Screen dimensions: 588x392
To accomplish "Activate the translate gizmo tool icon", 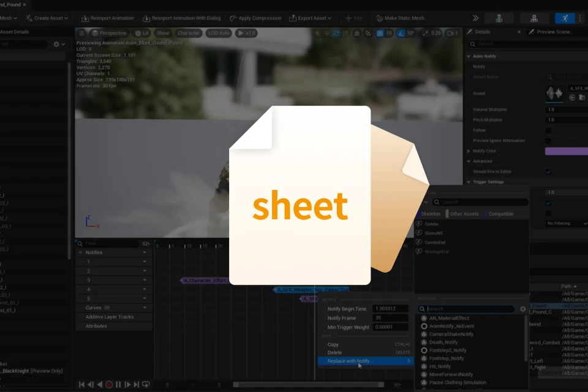I will pyautogui.click(x=326, y=34).
